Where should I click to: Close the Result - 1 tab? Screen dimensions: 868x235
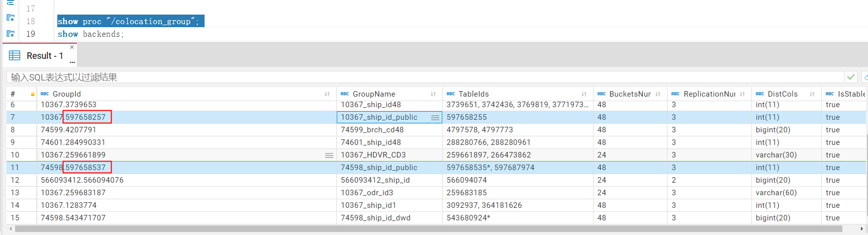pos(72,47)
